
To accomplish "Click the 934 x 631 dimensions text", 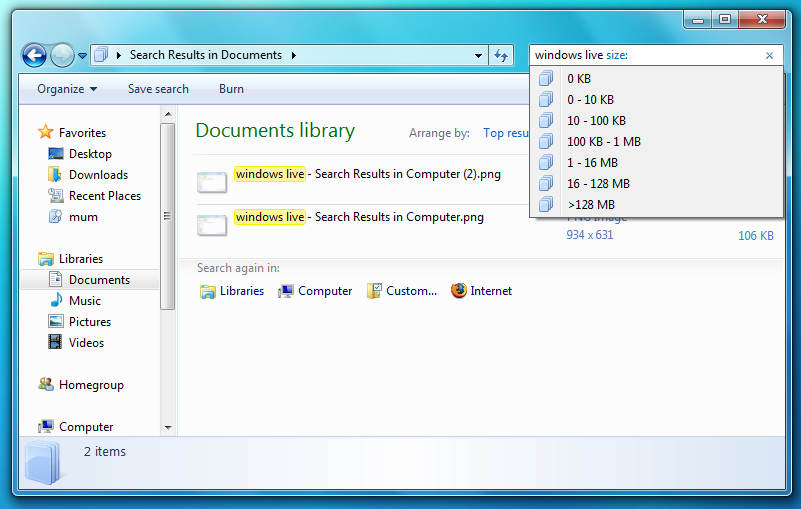I will (590, 235).
